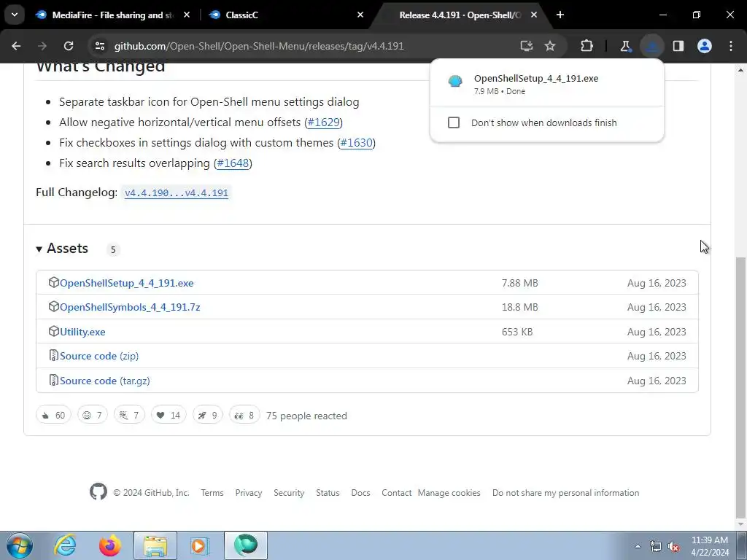Image resolution: width=747 pixels, height=560 pixels.
Task: Open issue link #1630
Action: pyautogui.click(x=356, y=143)
